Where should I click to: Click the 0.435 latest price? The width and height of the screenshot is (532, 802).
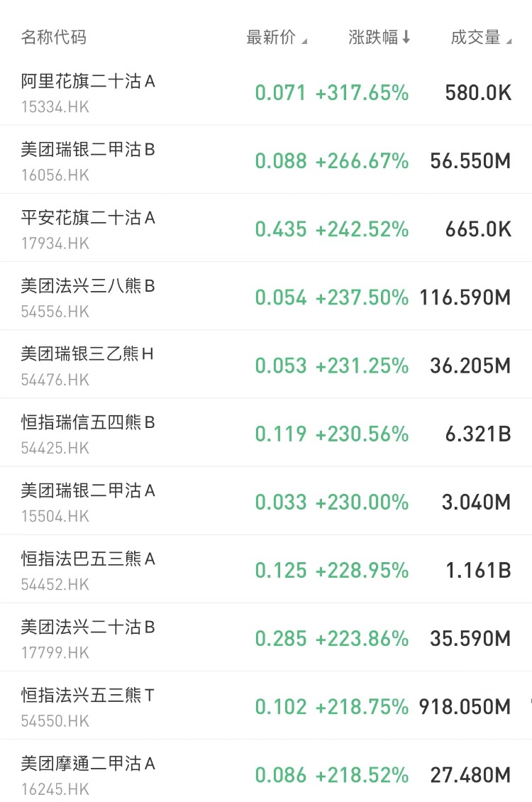click(x=281, y=229)
